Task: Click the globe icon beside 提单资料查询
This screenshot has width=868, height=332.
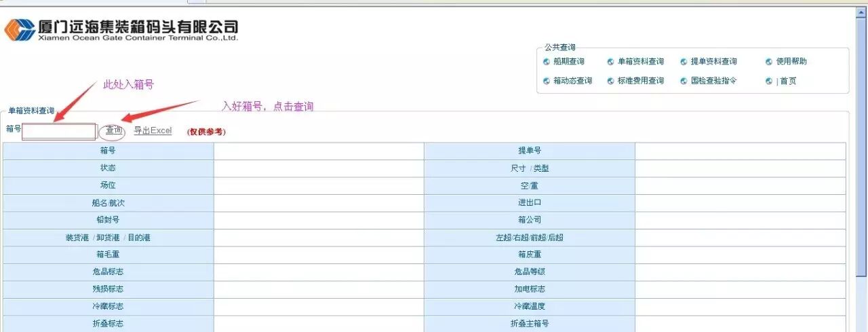Action: (684, 62)
